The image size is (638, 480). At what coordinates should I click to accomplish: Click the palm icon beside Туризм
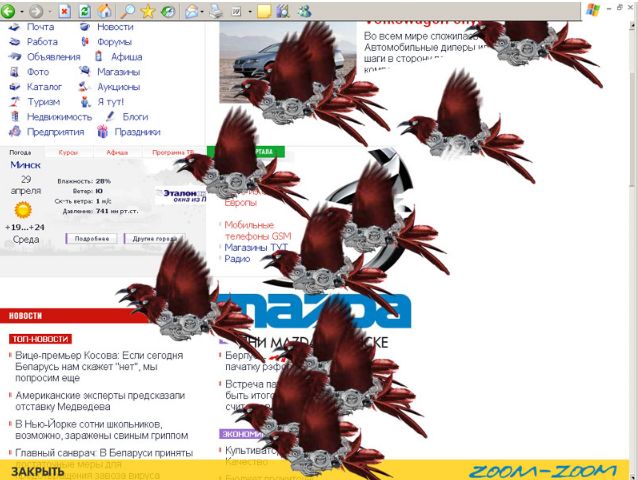15,101
